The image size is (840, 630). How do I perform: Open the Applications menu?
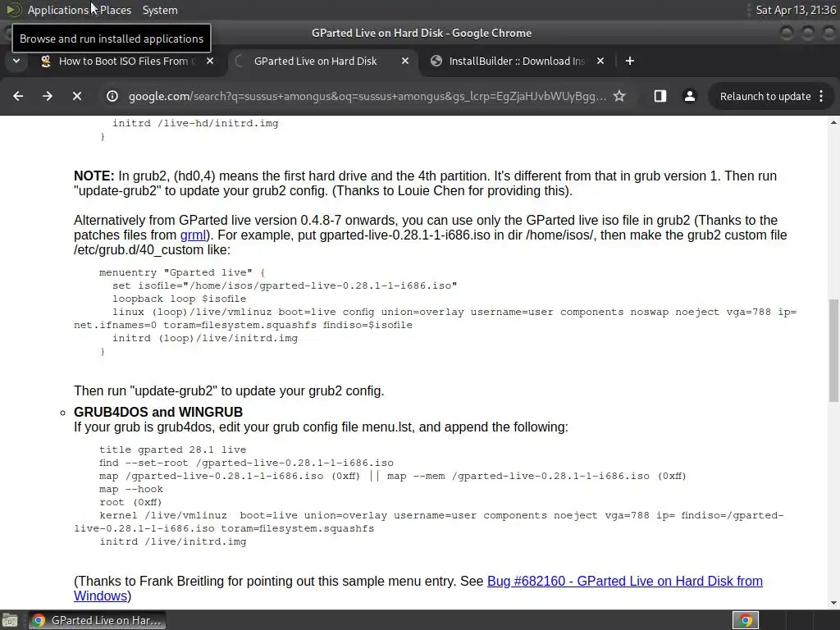[58, 10]
